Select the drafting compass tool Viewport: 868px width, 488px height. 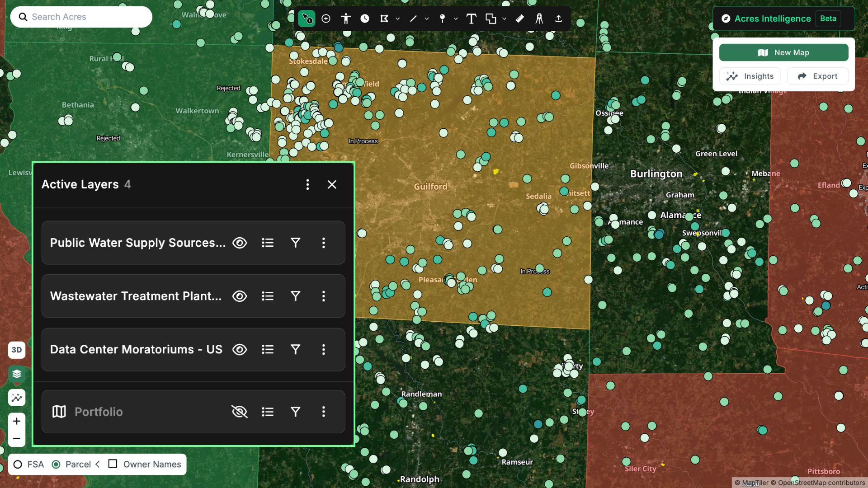[x=539, y=19]
